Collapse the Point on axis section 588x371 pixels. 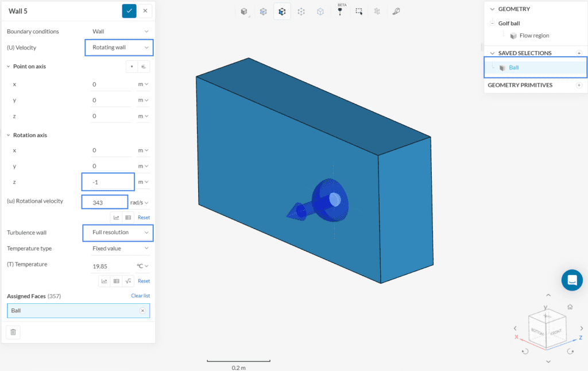pyautogui.click(x=8, y=67)
